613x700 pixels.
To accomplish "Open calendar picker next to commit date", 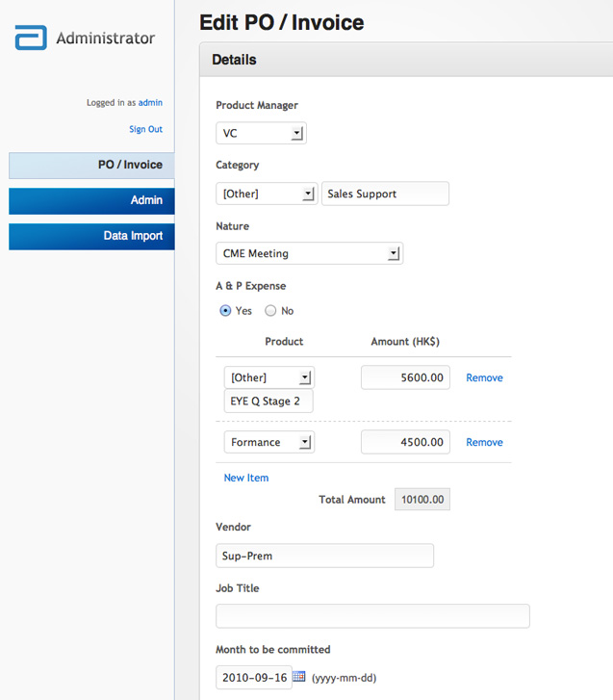I will tap(299, 676).
